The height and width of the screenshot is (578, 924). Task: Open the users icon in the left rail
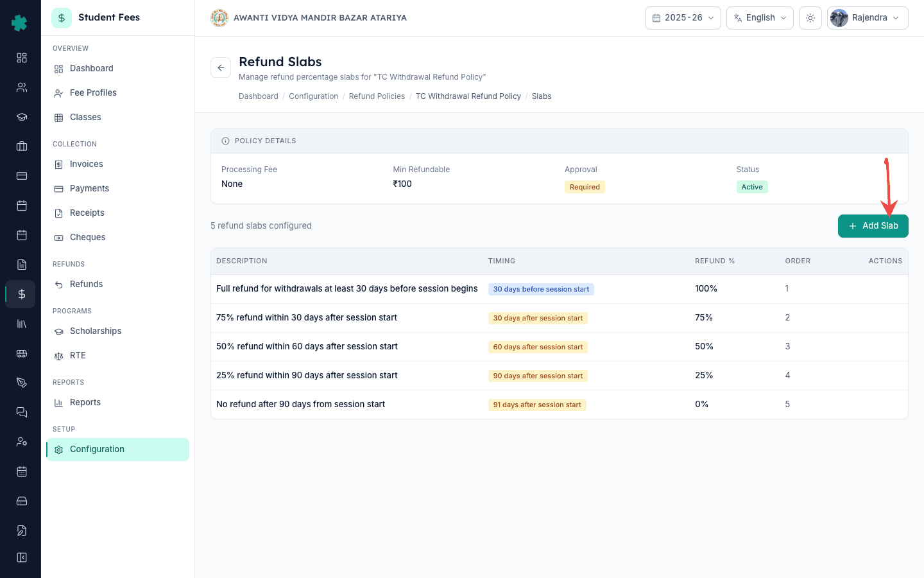click(21, 87)
